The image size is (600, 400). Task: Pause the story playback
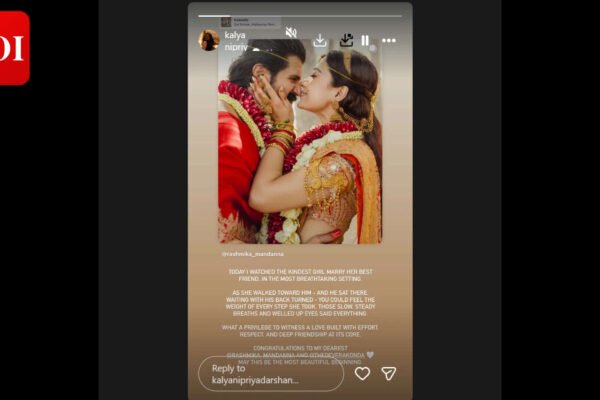coord(365,41)
